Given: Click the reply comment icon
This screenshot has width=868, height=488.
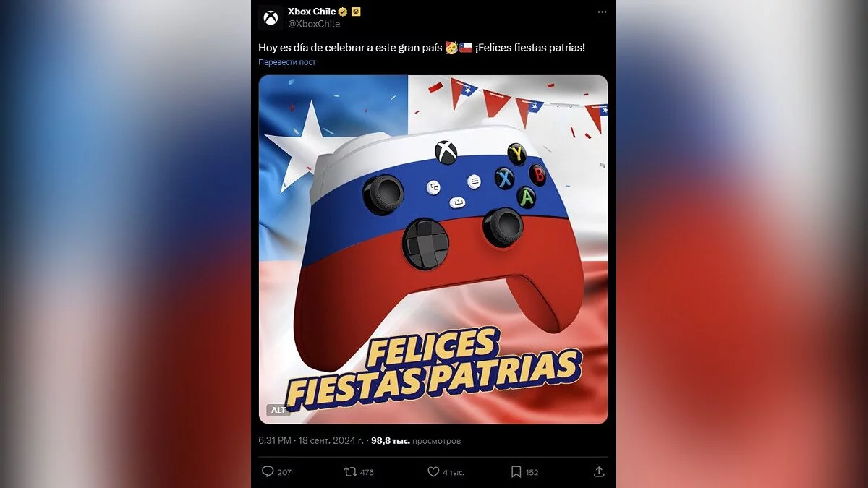Looking at the screenshot, I should pos(268,471).
